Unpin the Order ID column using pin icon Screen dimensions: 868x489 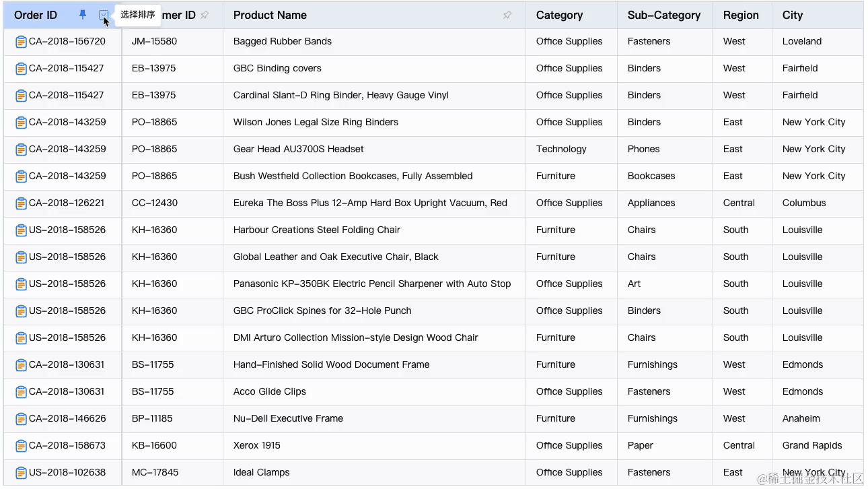83,15
